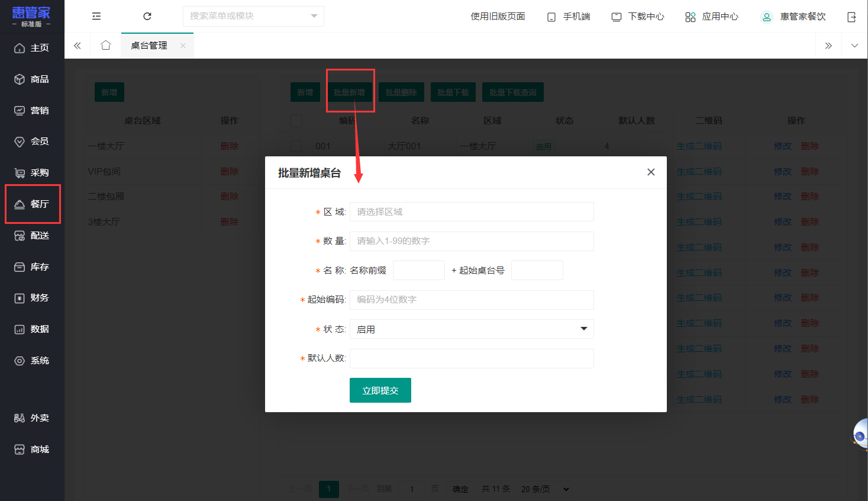Open the 会员 members sidebar item
Screen dimensions: 868x501
point(32,142)
